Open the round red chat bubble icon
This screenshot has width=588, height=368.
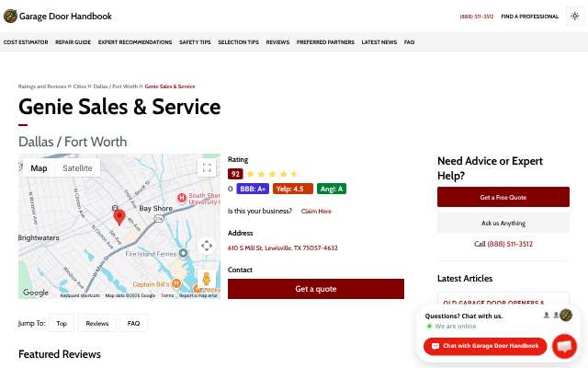point(564,346)
